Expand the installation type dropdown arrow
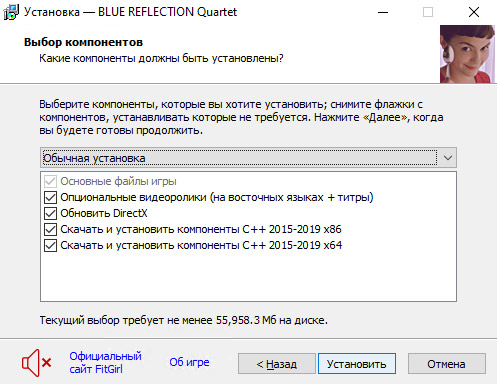Screen dimensions: 497x384 pyautogui.click(x=448, y=158)
